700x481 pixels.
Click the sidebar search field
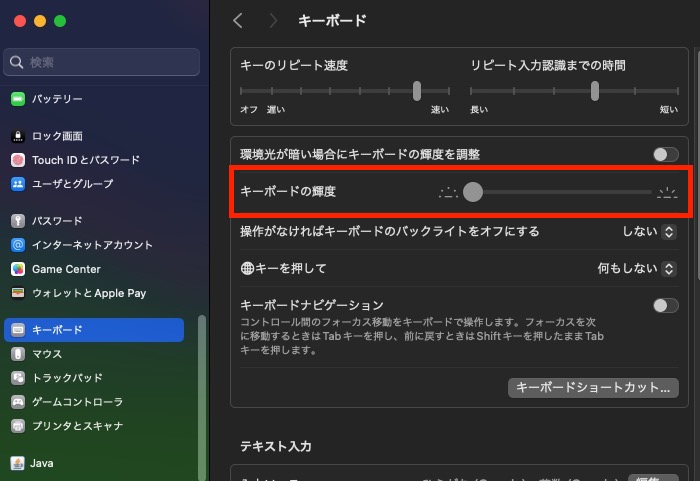(x=102, y=62)
